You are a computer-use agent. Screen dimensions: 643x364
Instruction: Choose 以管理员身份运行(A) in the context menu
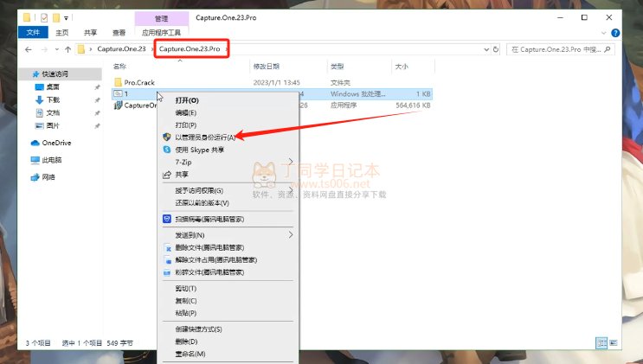point(205,137)
